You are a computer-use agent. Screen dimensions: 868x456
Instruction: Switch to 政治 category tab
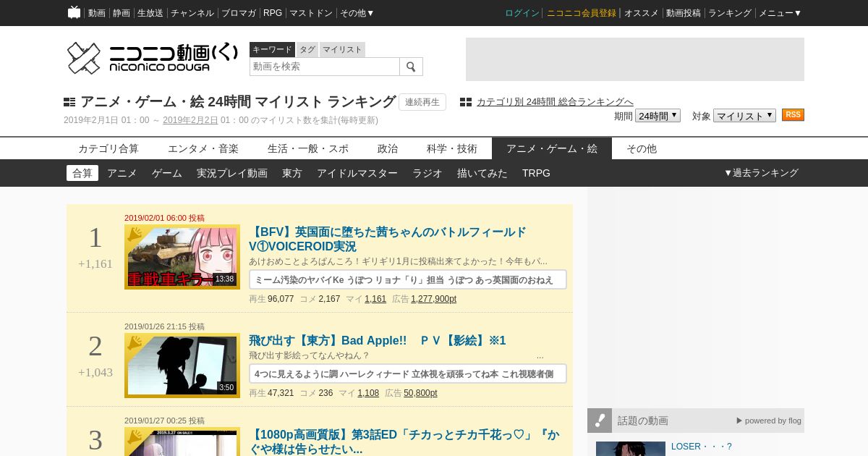tap(388, 148)
